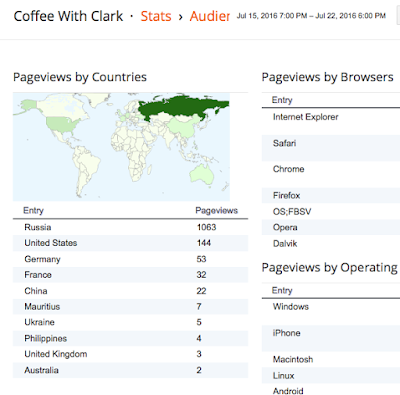Click the Macintosh operating system entry
The height and width of the screenshot is (395, 400).
click(293, 359)
